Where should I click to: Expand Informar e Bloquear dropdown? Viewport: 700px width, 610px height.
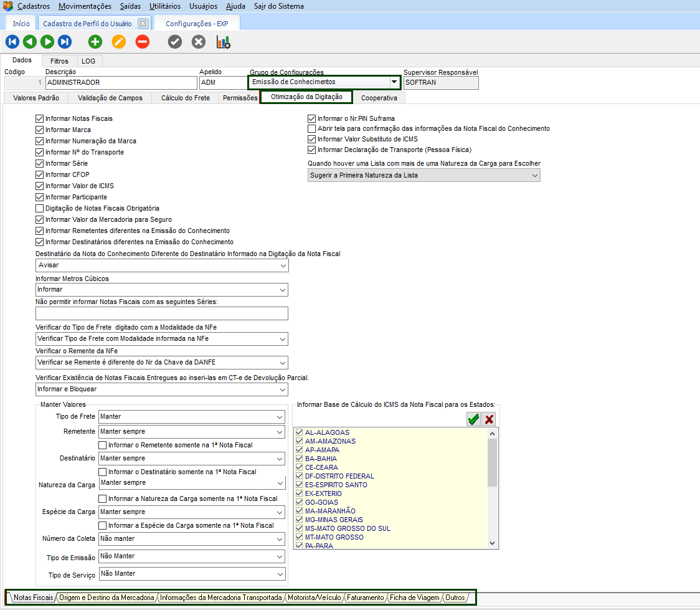point(283,389)
